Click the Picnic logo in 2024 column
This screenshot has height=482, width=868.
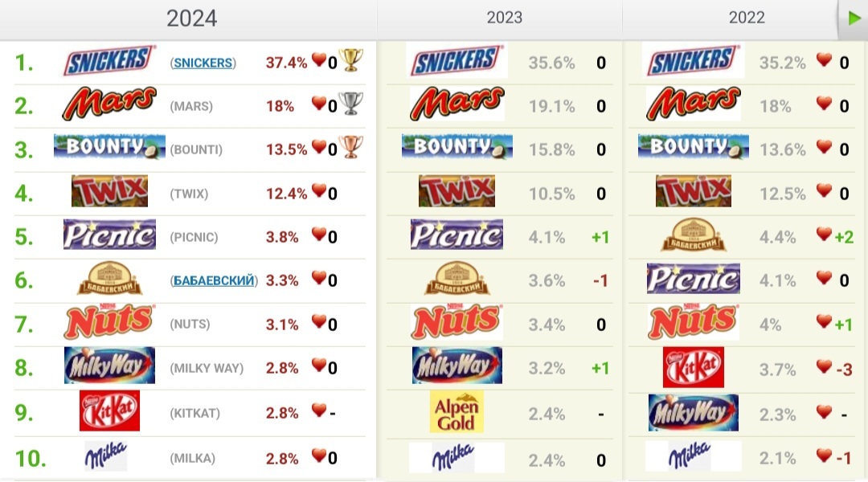point(109,236)
